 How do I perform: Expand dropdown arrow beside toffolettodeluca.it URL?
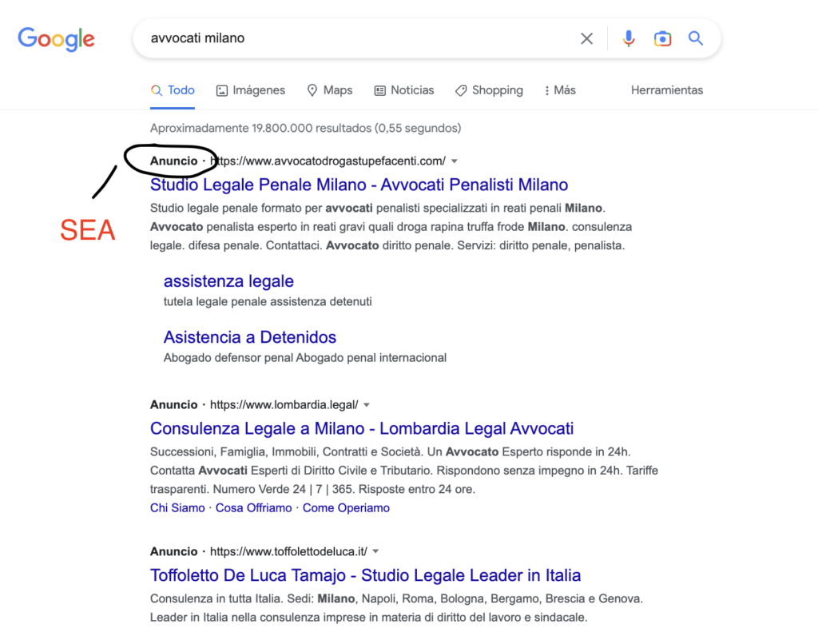(375, 551)
